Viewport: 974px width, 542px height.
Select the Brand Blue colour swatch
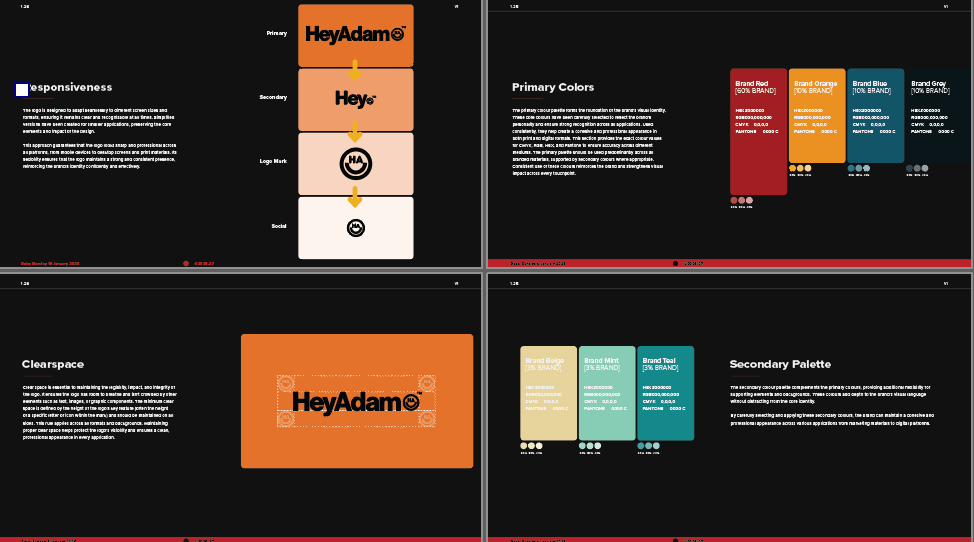[875, 115]
